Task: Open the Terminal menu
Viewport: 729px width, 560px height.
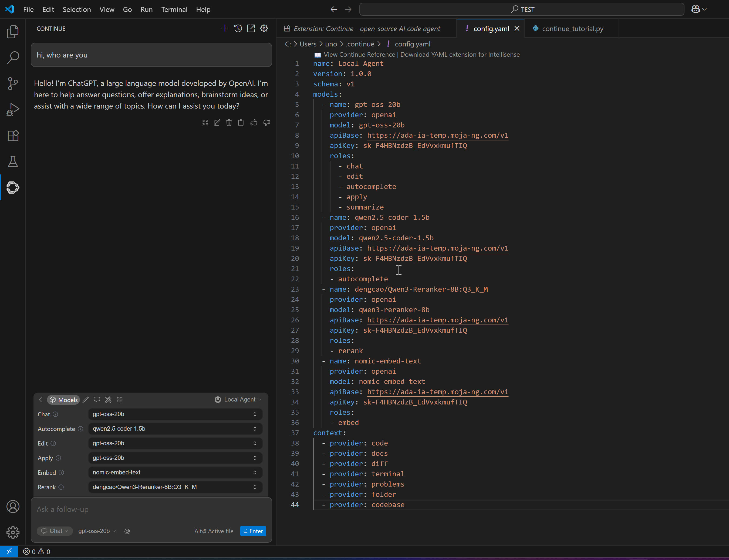Action: coord(174,9)
